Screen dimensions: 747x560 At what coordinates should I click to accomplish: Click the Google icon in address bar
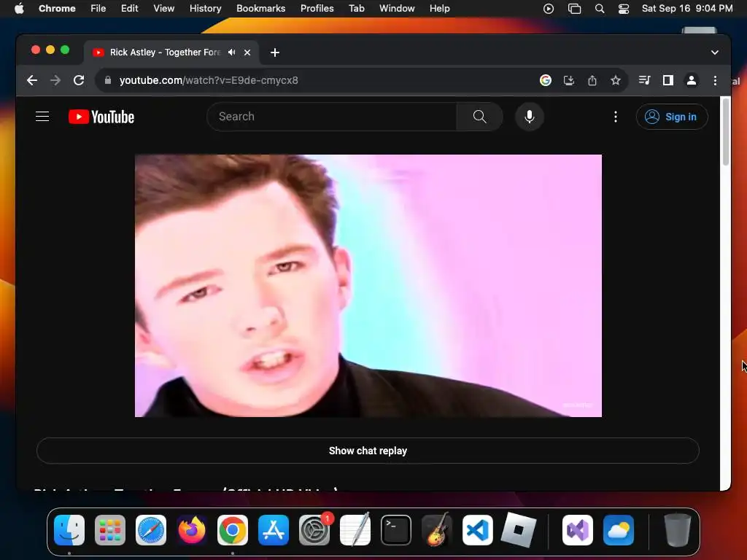click(x=546, y=80)
